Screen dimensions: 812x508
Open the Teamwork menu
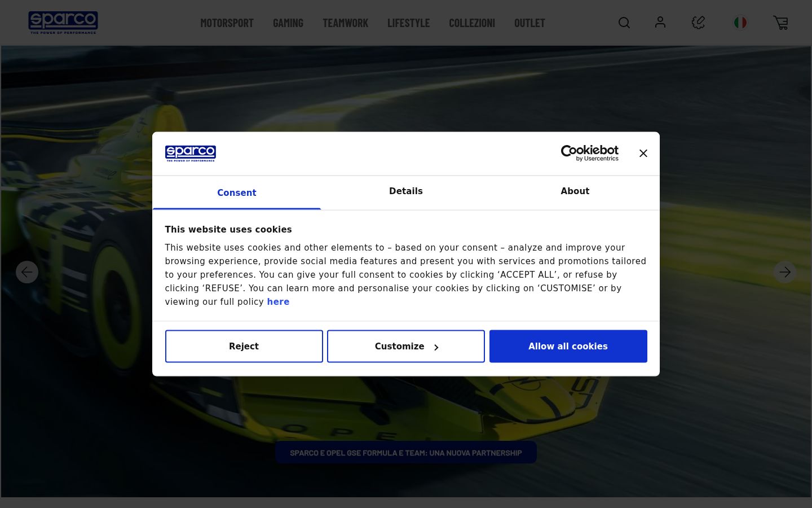click(x=346, y=23)
